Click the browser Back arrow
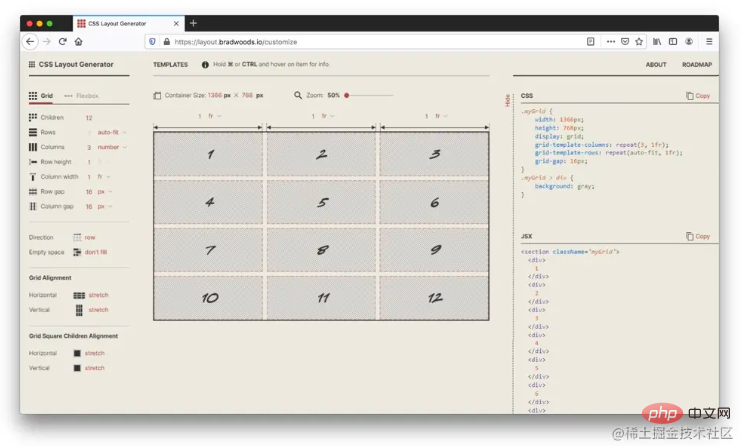This screenshot has width=741, height=446. point(30,42)
